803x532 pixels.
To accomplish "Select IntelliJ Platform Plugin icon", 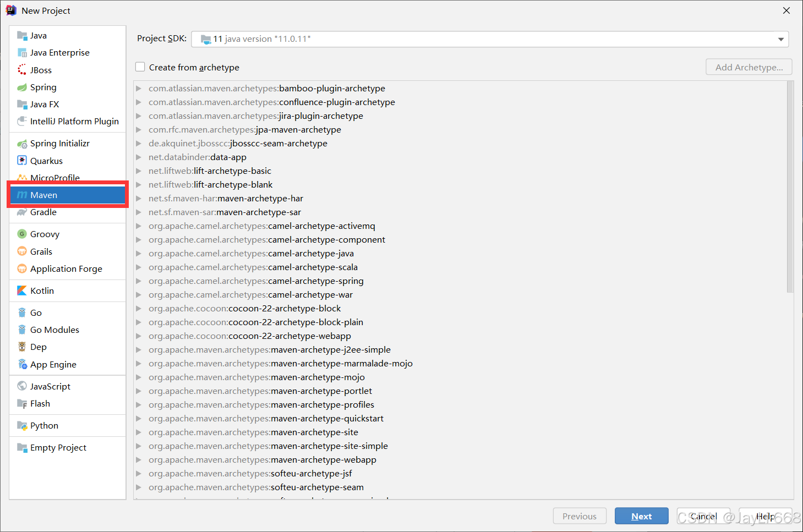I will click(22, 121).
